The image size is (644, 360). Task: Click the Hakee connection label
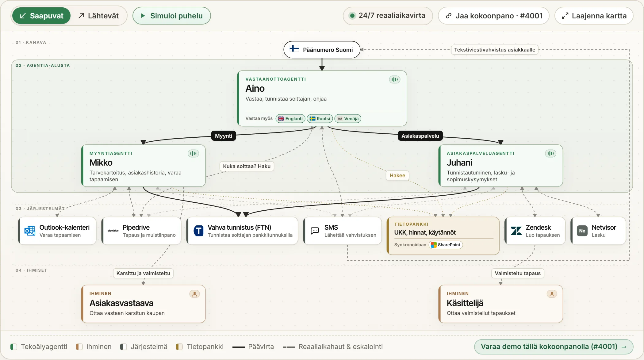pyautogui.click(x=397, y=175)
